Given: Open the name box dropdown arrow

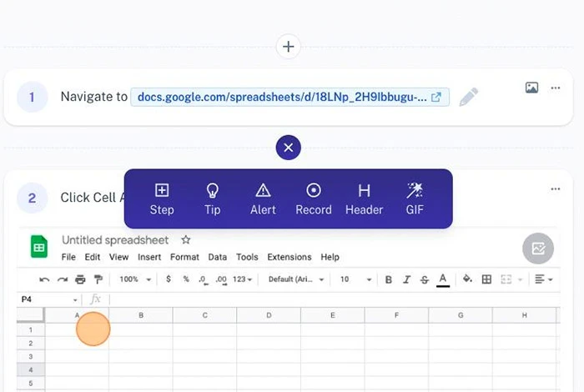Looking at the screenshot, I should point(75,299).
